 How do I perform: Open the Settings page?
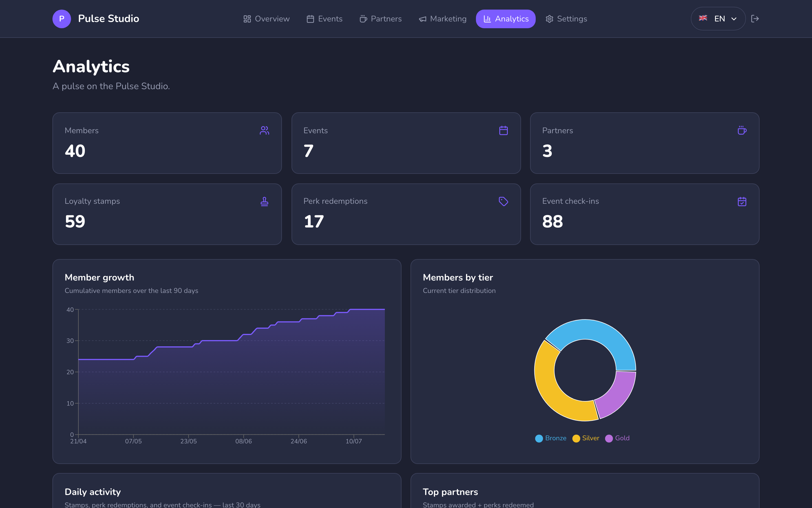click(x=566, y=19)
